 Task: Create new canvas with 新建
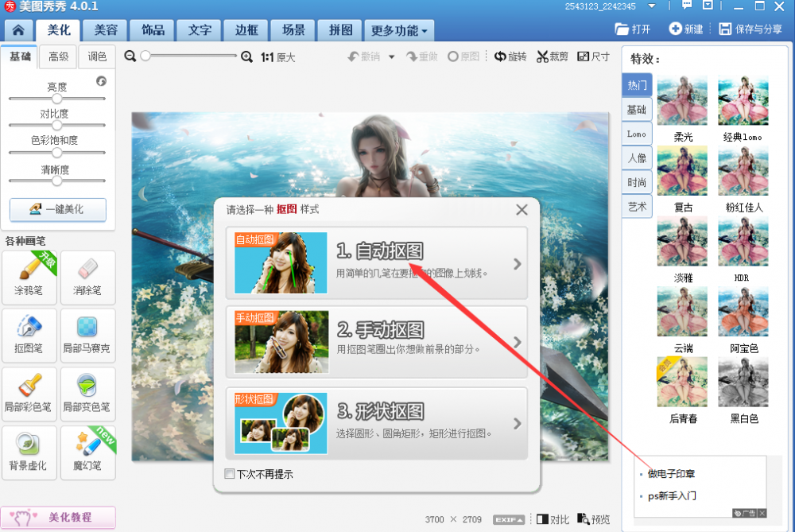point(686,29)
